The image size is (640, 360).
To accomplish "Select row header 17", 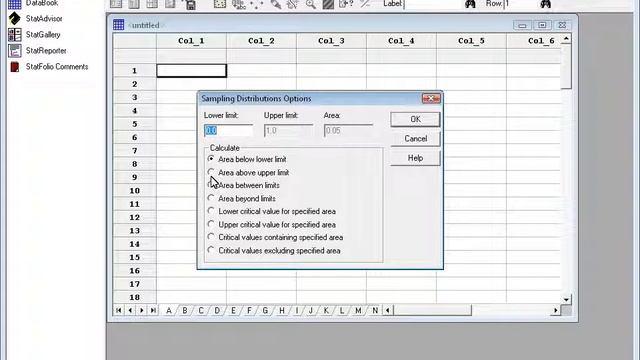I will click(x=134, y=284).
